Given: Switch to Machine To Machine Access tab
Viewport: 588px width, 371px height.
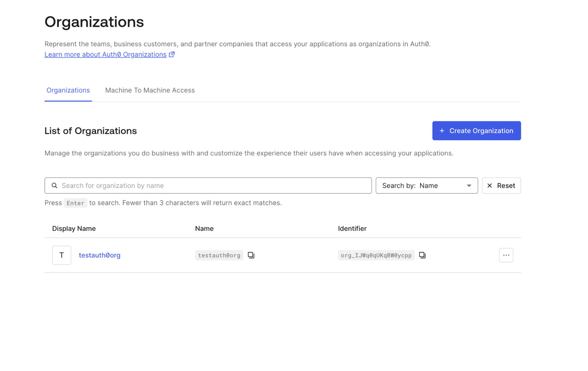Looking at the screenshot, I should 150,90.
